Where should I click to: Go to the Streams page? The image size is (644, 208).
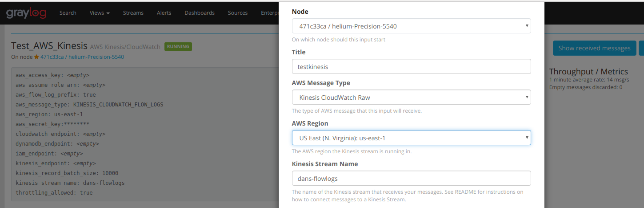[x=133, y=13]
